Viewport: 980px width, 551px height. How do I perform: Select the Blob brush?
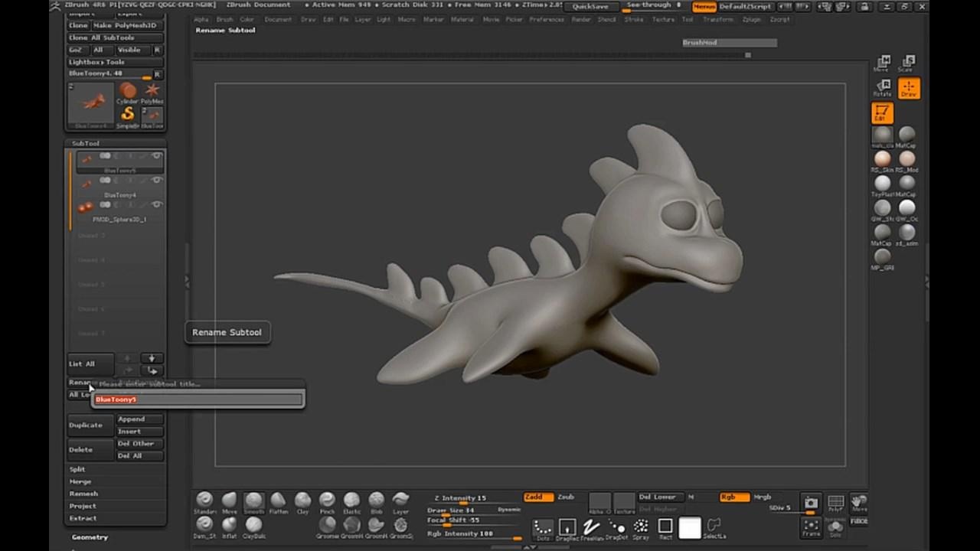[376, 502]
